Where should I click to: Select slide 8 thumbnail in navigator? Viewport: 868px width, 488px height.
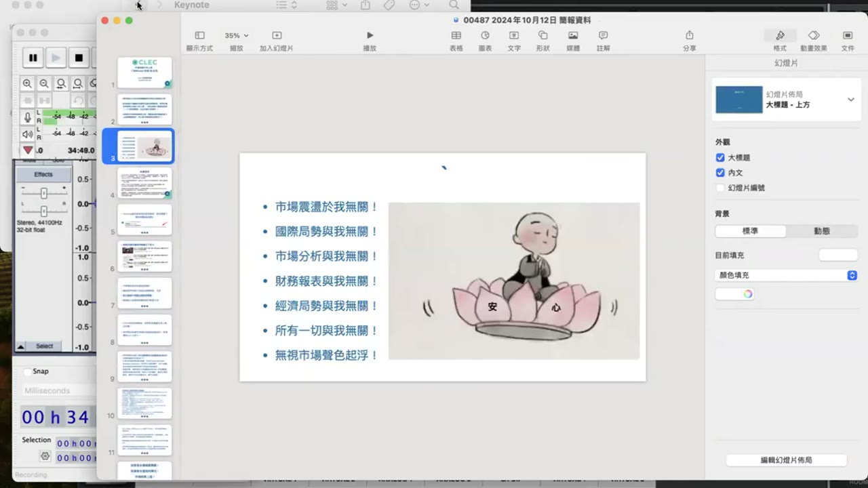144,329
